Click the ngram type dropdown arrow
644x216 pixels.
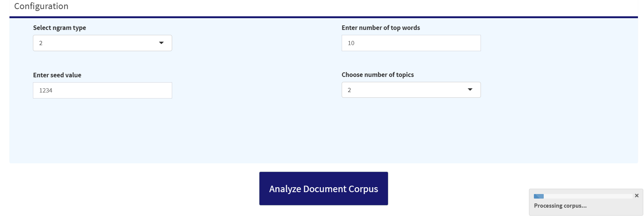pos(162,43)
